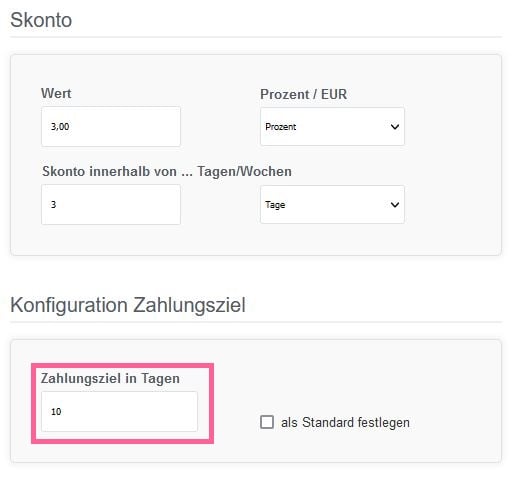Image resolution: width=516 pixels, height=479 pixels.
Task: Click the selected 'Tage' option text
Action: 275,205
